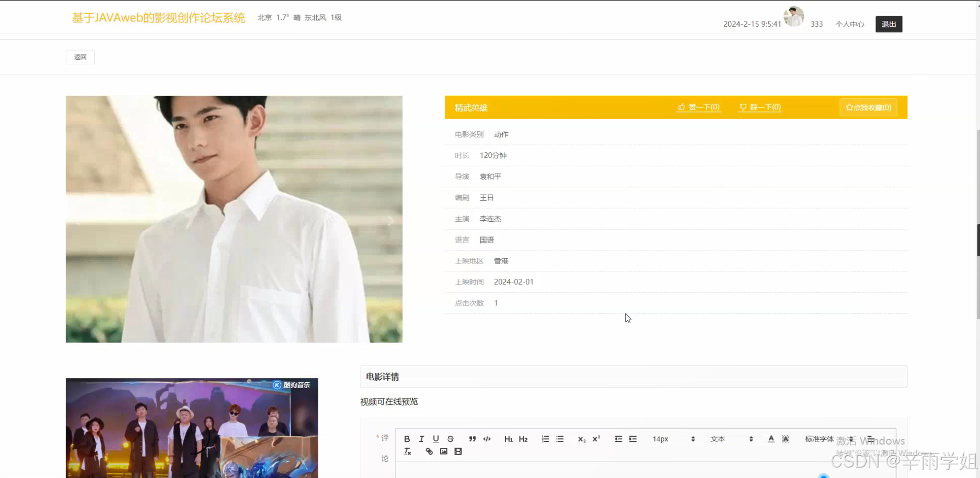The image size is (980, 478).
Task: Insert an image into the comment
Action: point(444,451)
